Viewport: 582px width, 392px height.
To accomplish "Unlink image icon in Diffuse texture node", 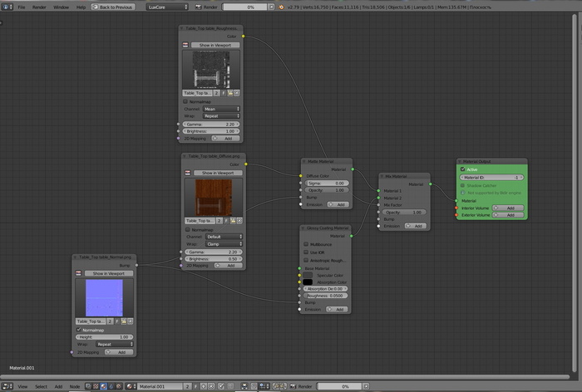I will pos(238,221).
